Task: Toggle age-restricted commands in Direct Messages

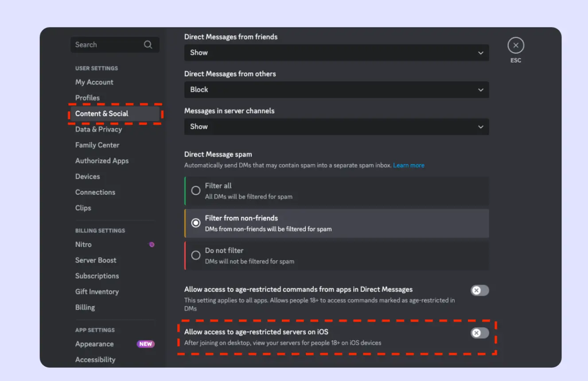Action: pos(480,291)
